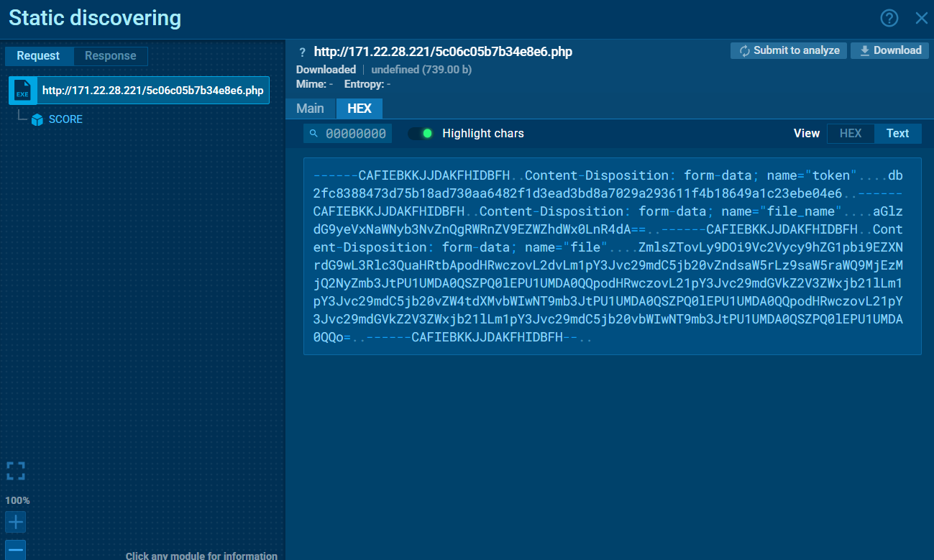Click the SCORE cube icon
The height and width of the screenshot is (560, 934).
[37, 120]
